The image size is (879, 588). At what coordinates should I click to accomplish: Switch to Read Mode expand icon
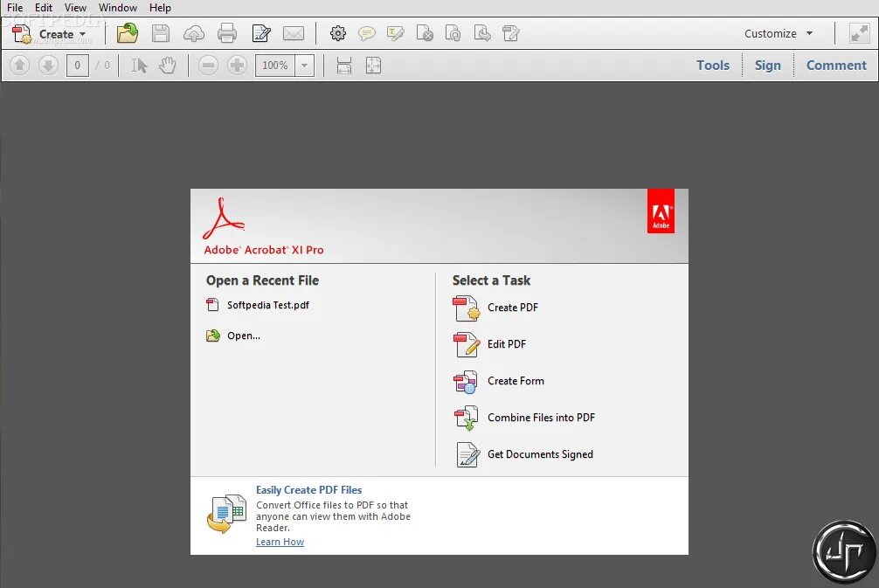[x=860, y=33]
